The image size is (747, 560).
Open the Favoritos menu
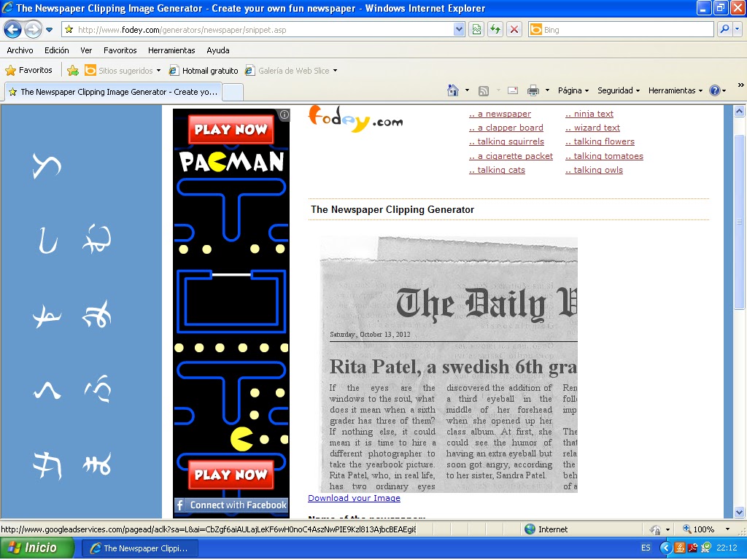click(120, 50)
